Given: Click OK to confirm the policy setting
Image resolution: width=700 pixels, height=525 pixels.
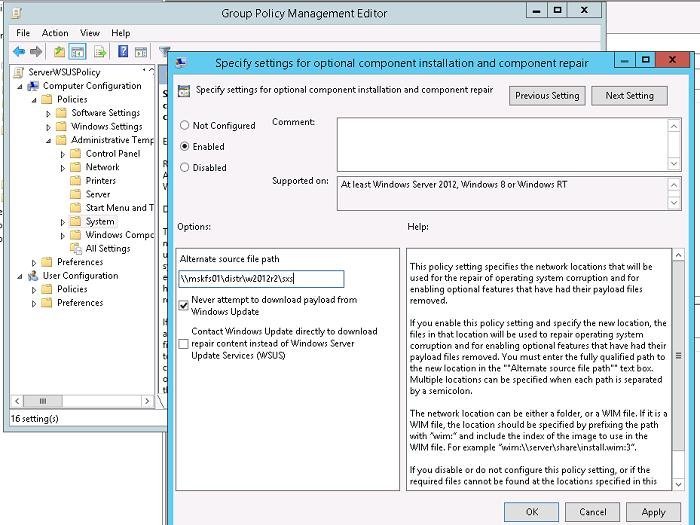Looking at the screenshot, I should tap(531, 512).
